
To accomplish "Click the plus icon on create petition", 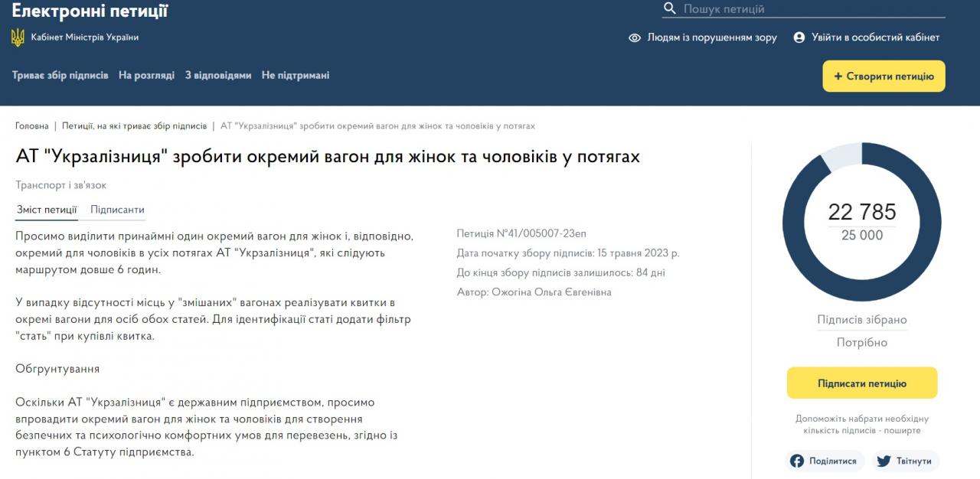I will click(838, 77).
